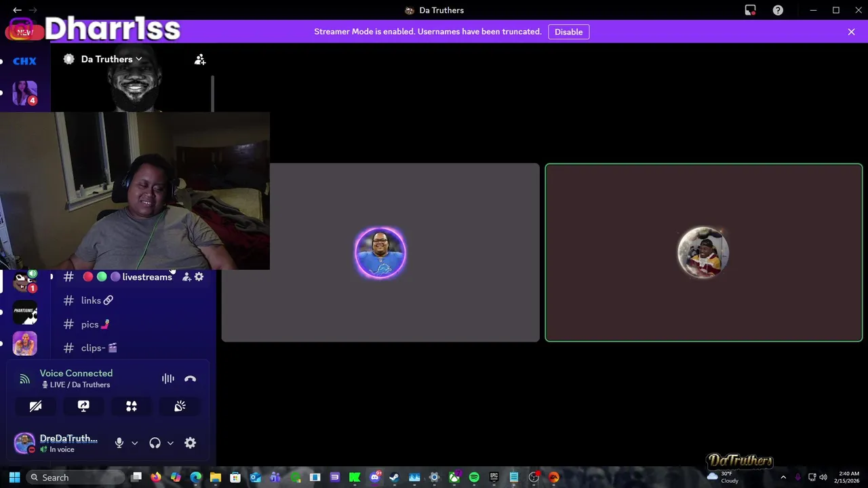The width and height of the screenshot is (868, 488).
Task: Click the Voice Connected status text
Action: tap(76, 373)
